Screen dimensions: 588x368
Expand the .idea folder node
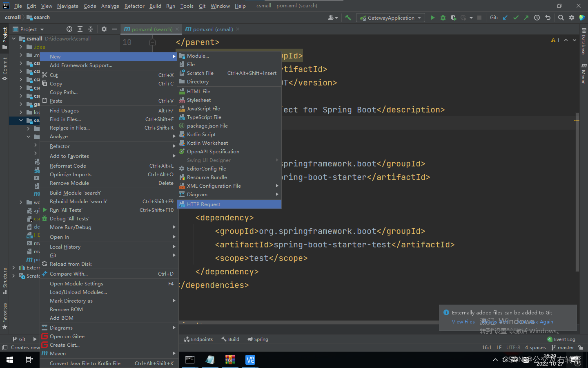pyautogui.click(x=21, y=47)
